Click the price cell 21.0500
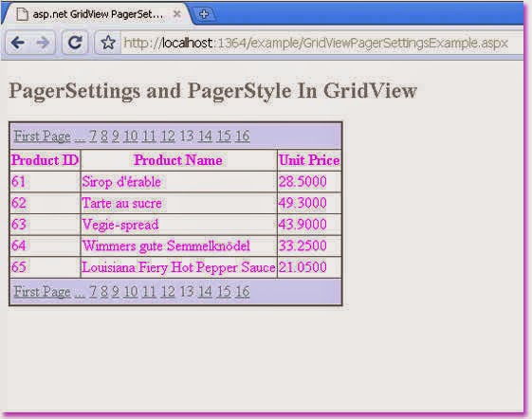Image resolution: width=532 pixels, height=419 pixels. coord(309,267)
